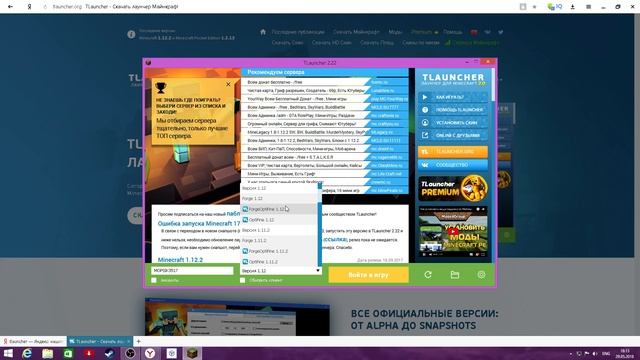
Task: Open 'Как играть?' play-arrow button in TLauncher sidebar
Action: click(453, 97)
